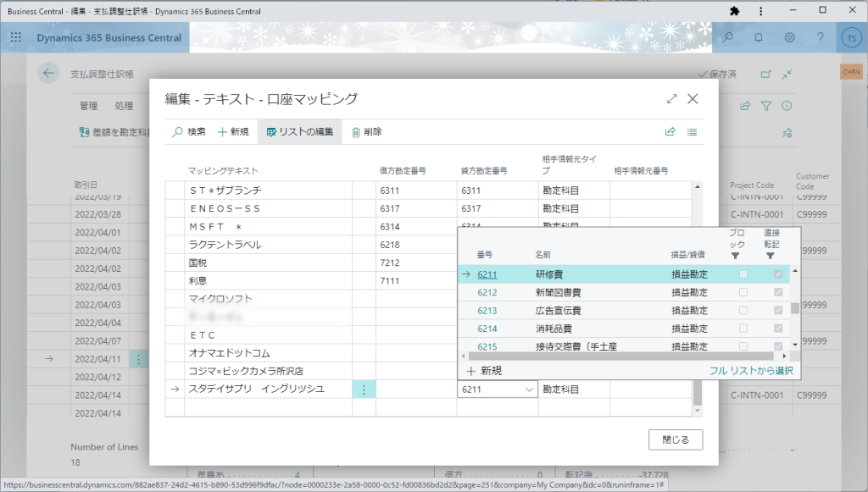868x492 pixels.
Task: Open the 管理 menu on journal page
Action: 88,106
